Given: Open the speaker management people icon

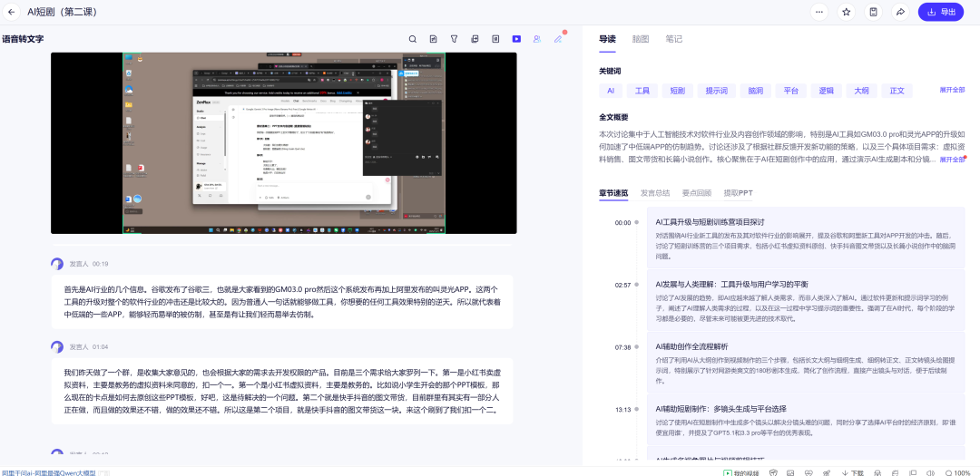Looking at the screenshot, I should click(537, 39).
